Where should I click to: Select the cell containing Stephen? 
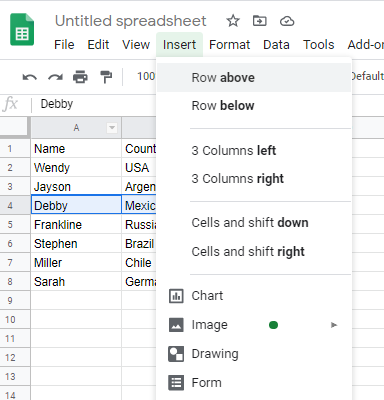point(76,243)
